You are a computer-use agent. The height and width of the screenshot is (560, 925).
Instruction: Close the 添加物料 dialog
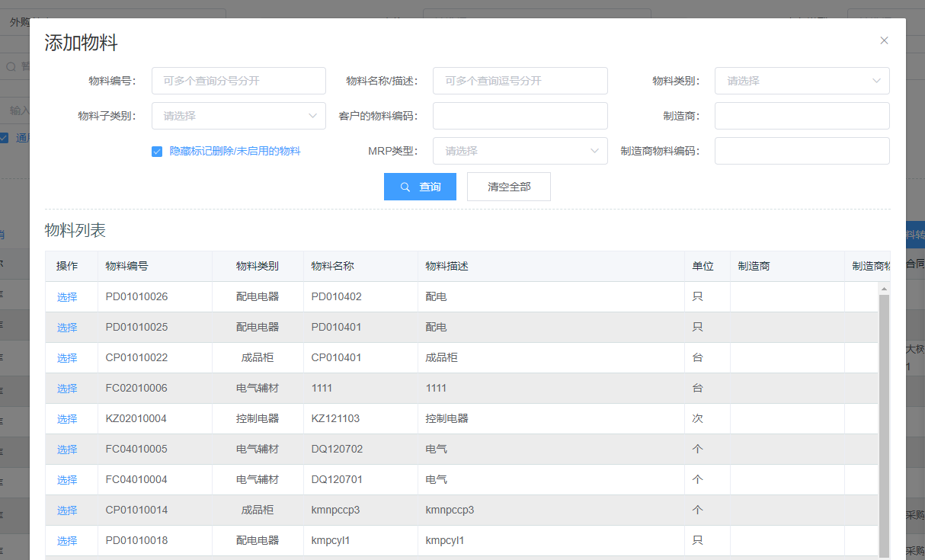tap(884, 40)
